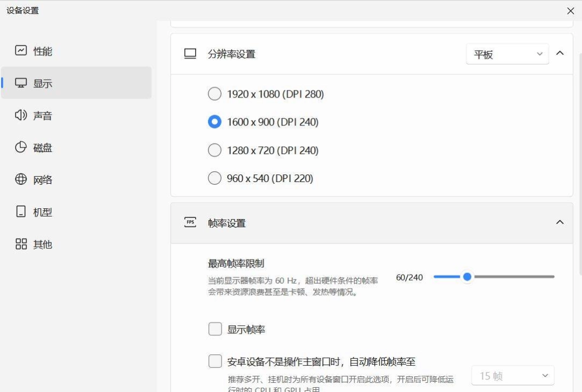Check 安卓设备不是操作主窗口时 auto lower frame rate
This screenshot has height=392, width=582.
[215, 361]
